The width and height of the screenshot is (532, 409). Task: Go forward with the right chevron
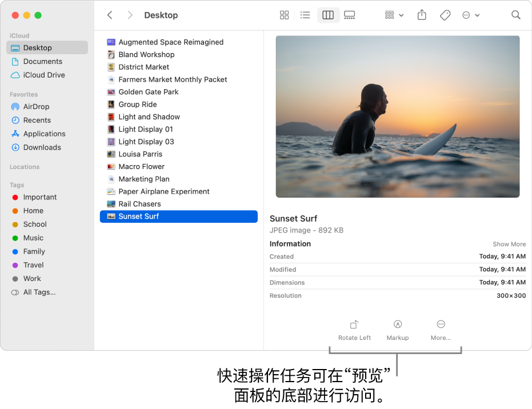130,15
